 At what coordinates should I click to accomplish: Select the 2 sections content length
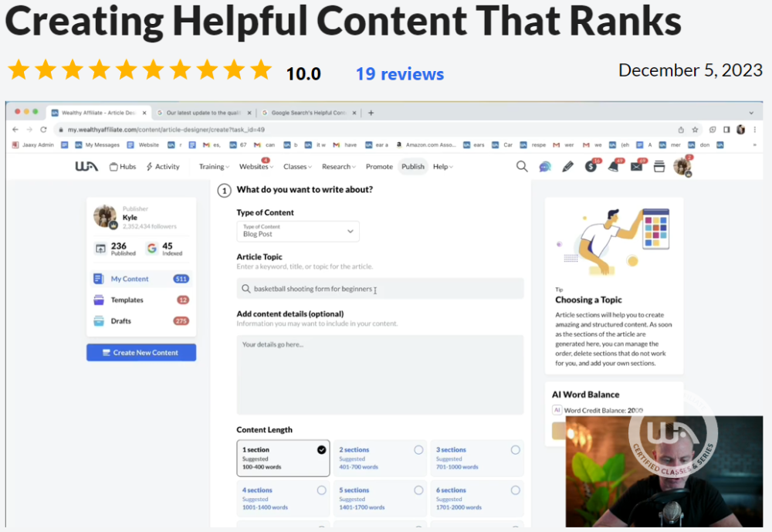[380, 458]
